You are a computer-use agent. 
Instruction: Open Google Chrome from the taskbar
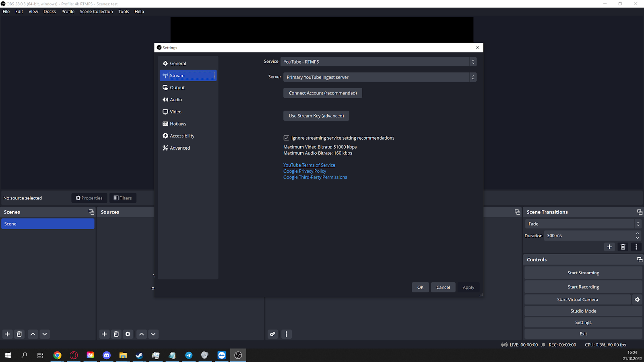[x=58, y=355]
